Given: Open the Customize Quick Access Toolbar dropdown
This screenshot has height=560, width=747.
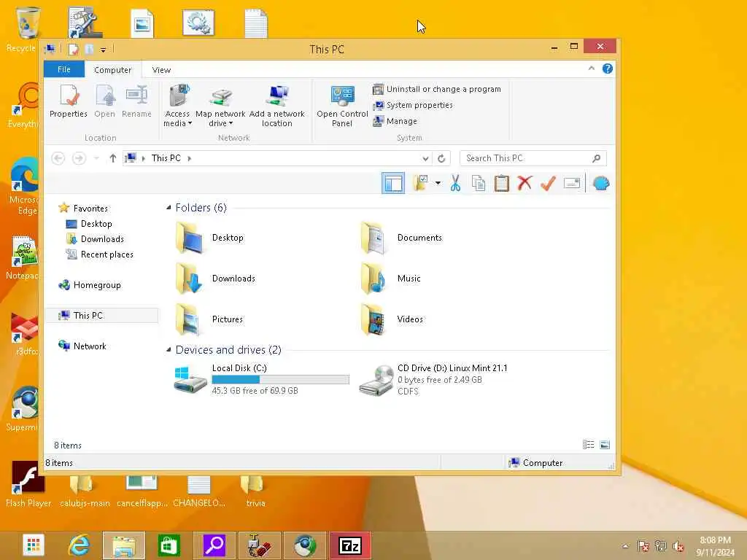Looking at the screenshot, I should [103, 50].
